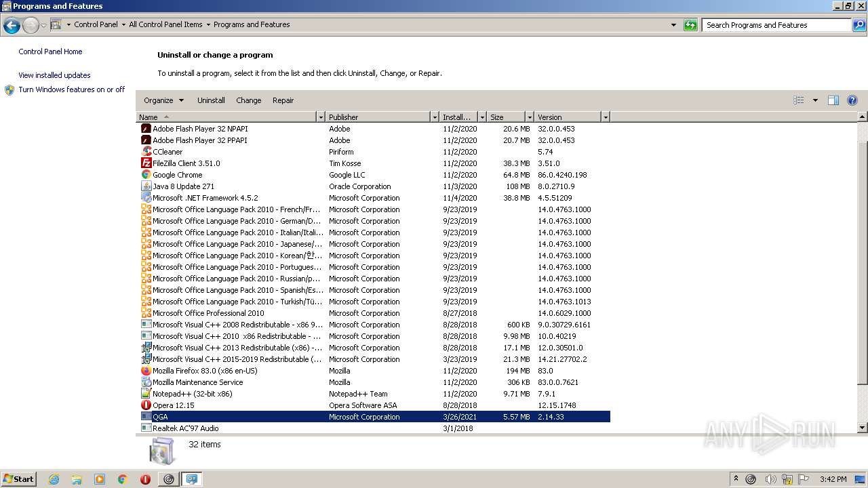
Task: Open Installed On column filter dropdown
Action: pos(482,117)
